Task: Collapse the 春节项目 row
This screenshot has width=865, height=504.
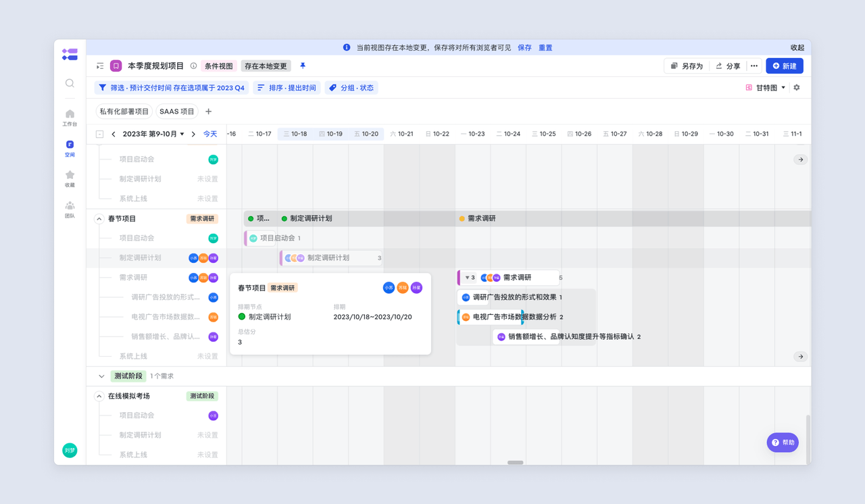Action: click(x=99, y=219)
